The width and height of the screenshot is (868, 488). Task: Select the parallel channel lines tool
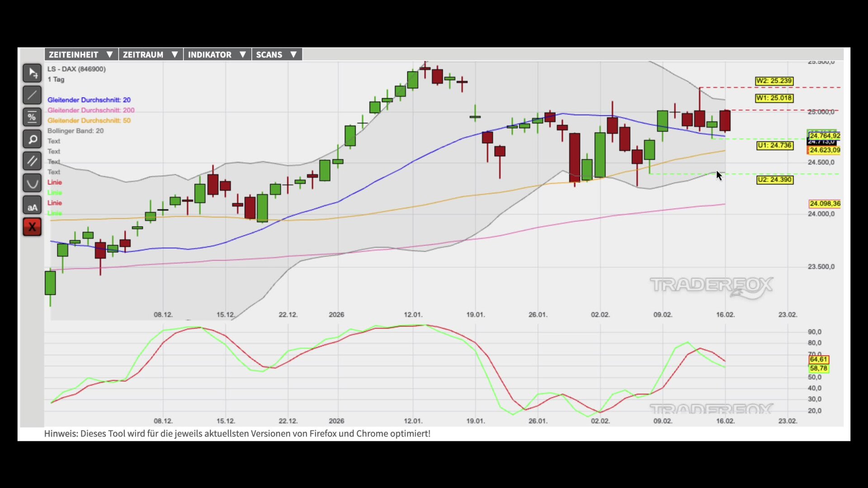(32, 161)
